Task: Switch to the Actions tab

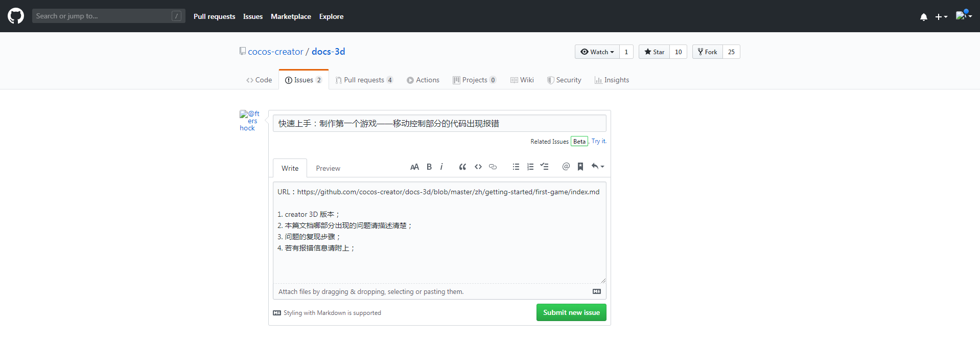Action: tap(423, 80)
